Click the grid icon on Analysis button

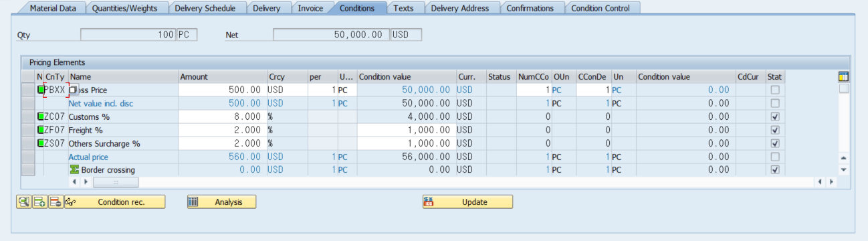(193, 202)
